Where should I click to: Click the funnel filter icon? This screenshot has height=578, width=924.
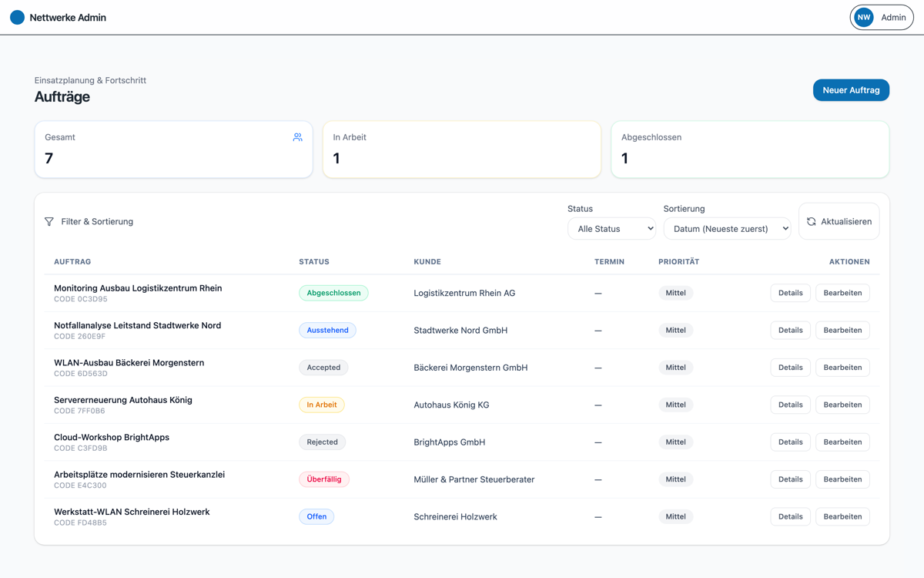49,221
